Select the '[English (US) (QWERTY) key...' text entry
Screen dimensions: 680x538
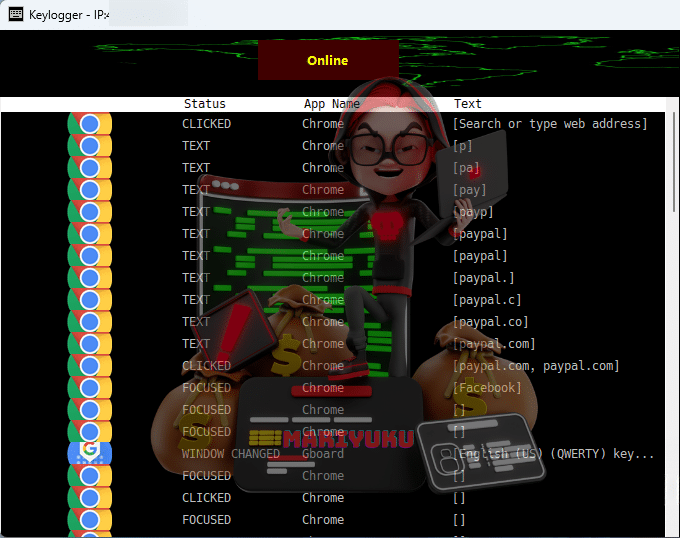[554, 454]
